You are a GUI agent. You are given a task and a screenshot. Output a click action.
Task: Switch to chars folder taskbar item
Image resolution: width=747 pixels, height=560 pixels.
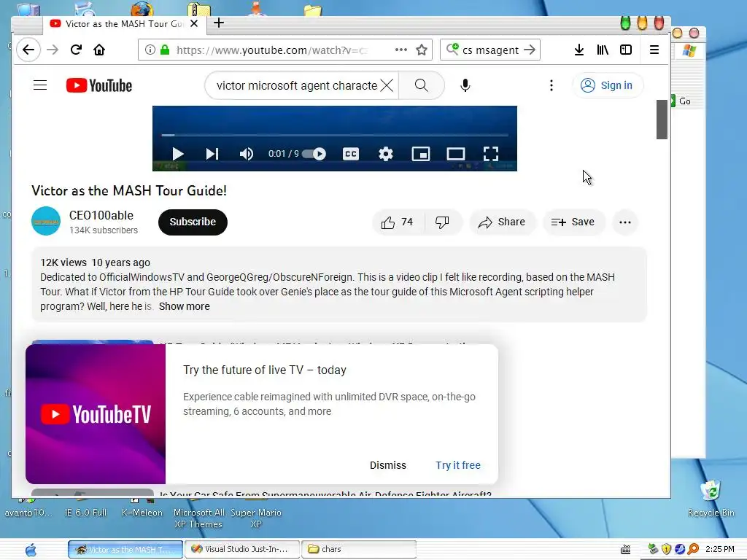point(359,549)
